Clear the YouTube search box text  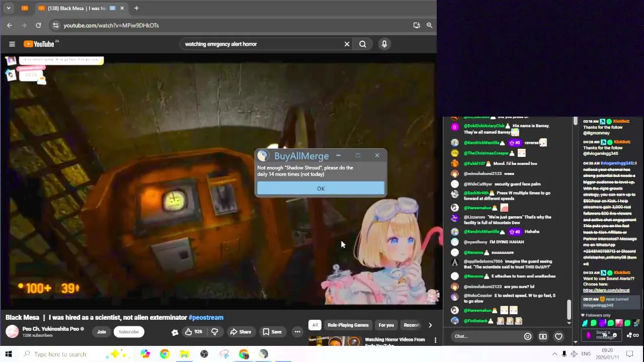tap(347, 44)
